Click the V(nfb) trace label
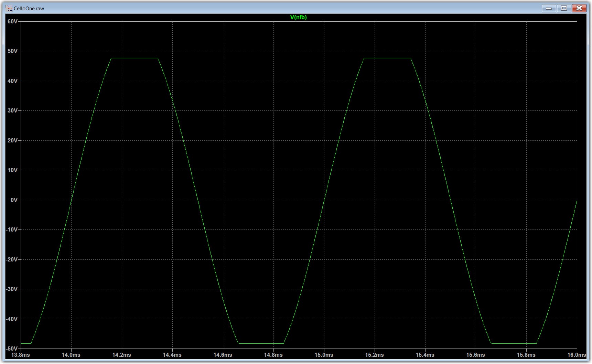 coord(298,18)
